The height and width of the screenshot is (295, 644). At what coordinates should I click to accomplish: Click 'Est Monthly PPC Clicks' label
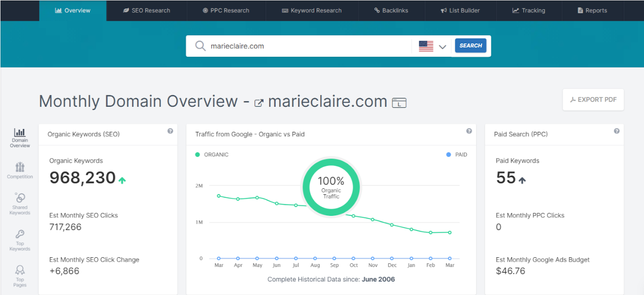(530, 215)
